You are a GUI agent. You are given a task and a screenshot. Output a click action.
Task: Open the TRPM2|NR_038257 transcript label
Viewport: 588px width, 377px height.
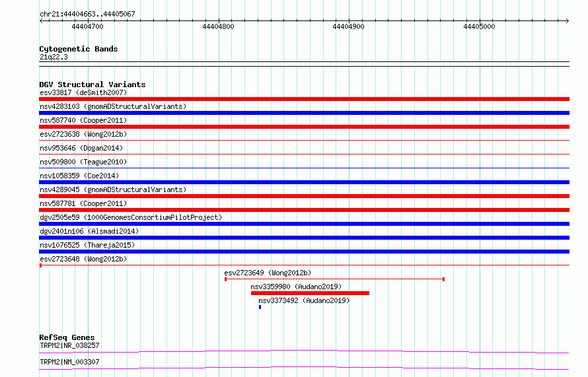[69, 345]
